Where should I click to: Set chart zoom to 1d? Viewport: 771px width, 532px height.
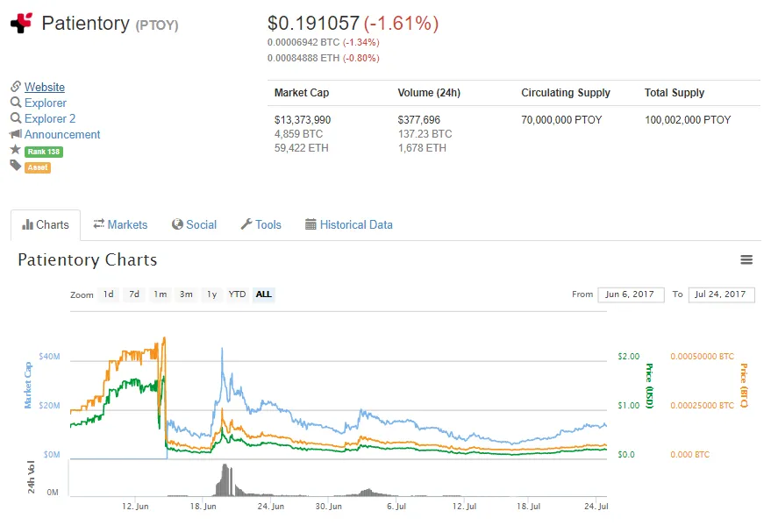point(109,294)
